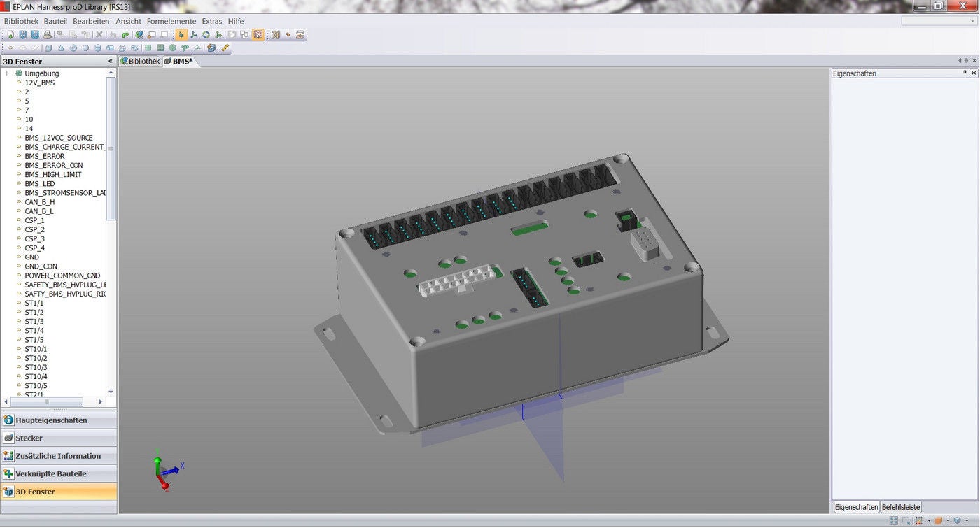Click the cylinder primitive icon

(97, 48)
